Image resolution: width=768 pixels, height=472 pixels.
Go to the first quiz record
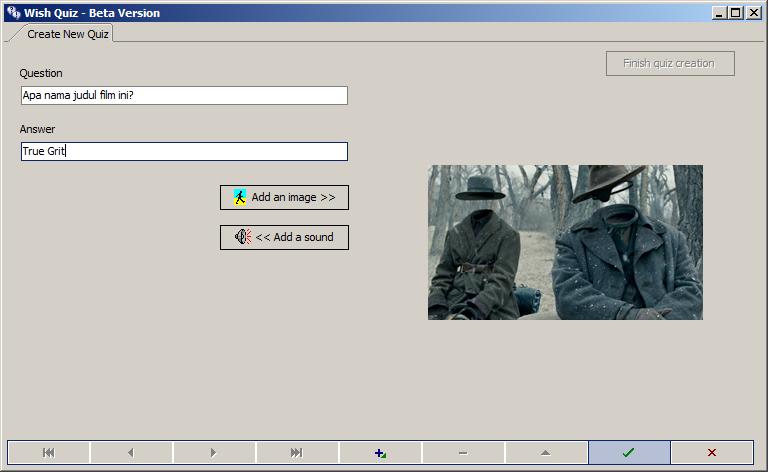[x=48, y=453]
